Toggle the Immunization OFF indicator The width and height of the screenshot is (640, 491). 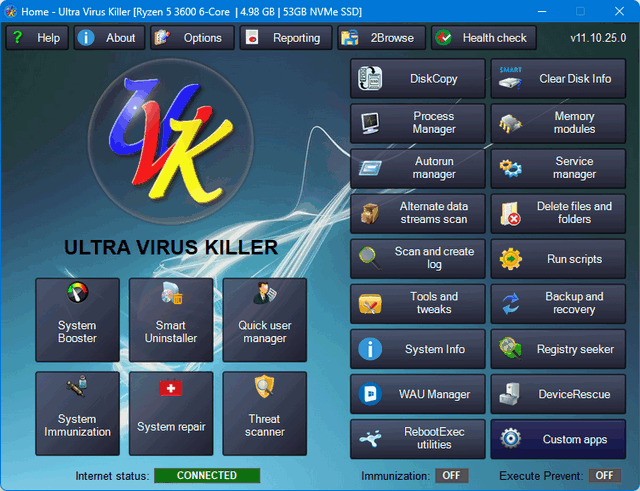coord(452,475)
